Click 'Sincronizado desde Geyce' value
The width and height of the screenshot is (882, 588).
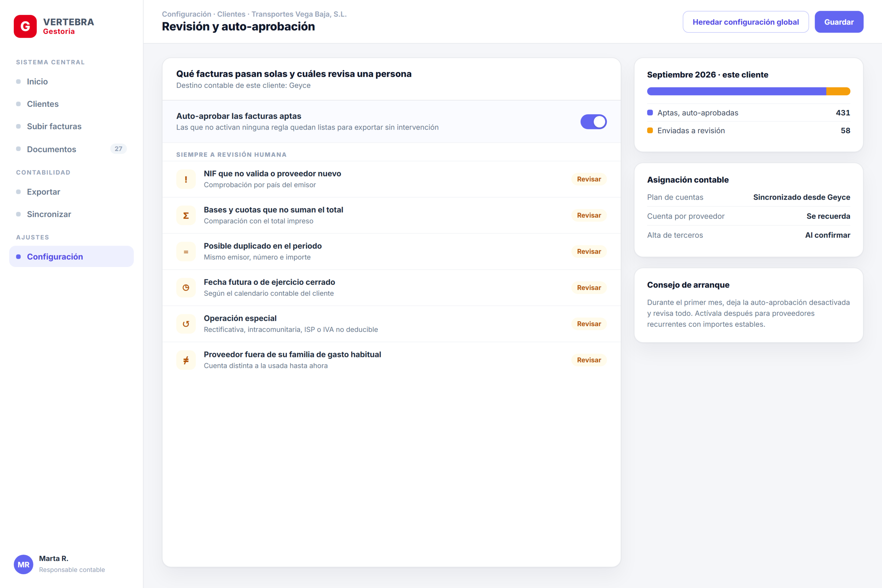point(801,197)
